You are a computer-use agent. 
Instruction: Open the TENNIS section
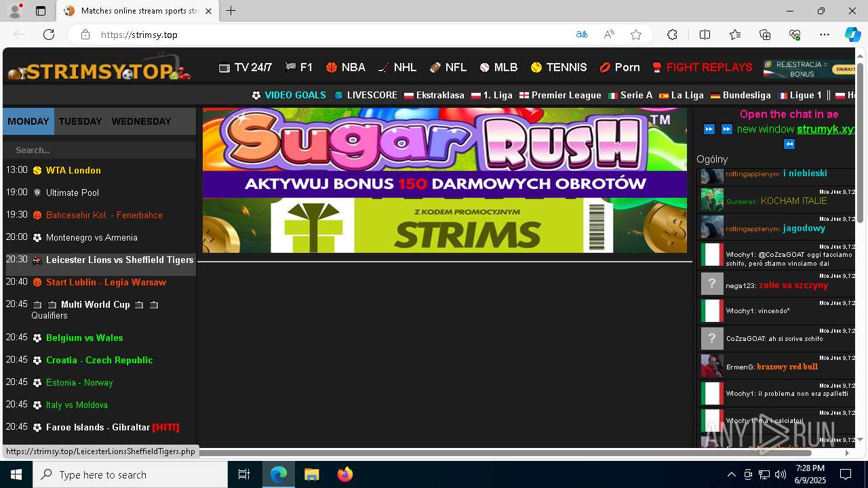[x=559, y=67]
